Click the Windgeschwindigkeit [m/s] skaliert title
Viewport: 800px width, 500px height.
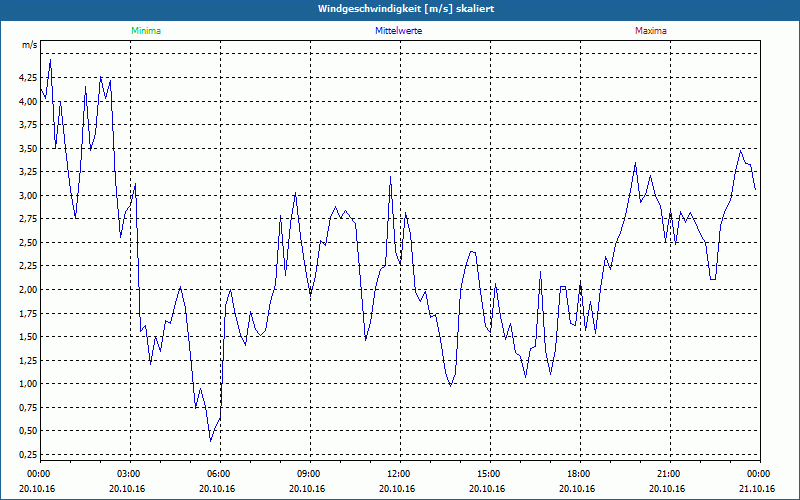[406, 9]
